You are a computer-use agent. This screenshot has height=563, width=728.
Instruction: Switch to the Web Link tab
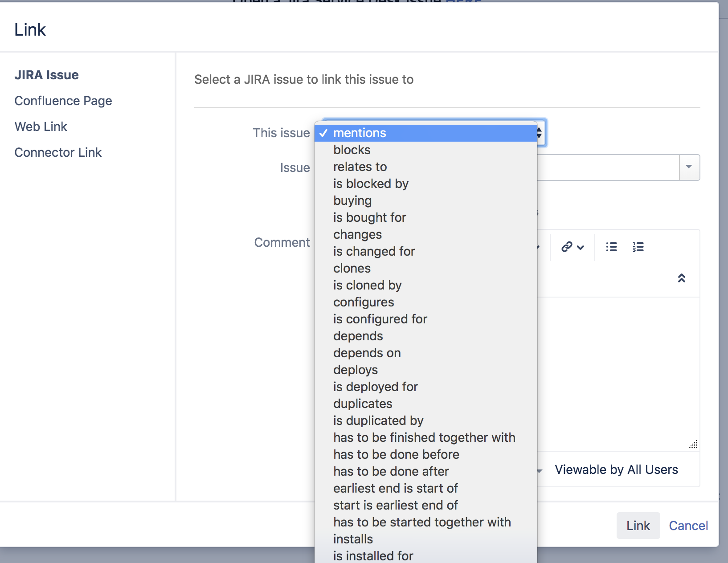coord(41,126)
